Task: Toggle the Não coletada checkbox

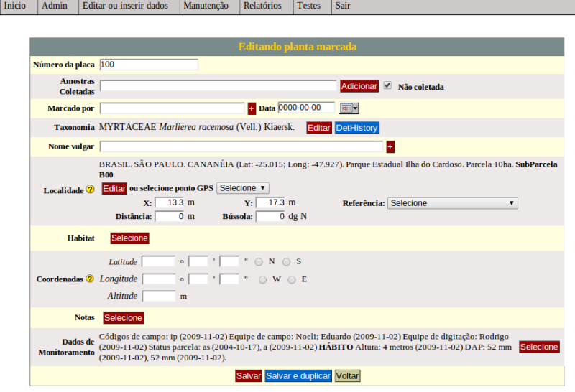Action: 388,86
